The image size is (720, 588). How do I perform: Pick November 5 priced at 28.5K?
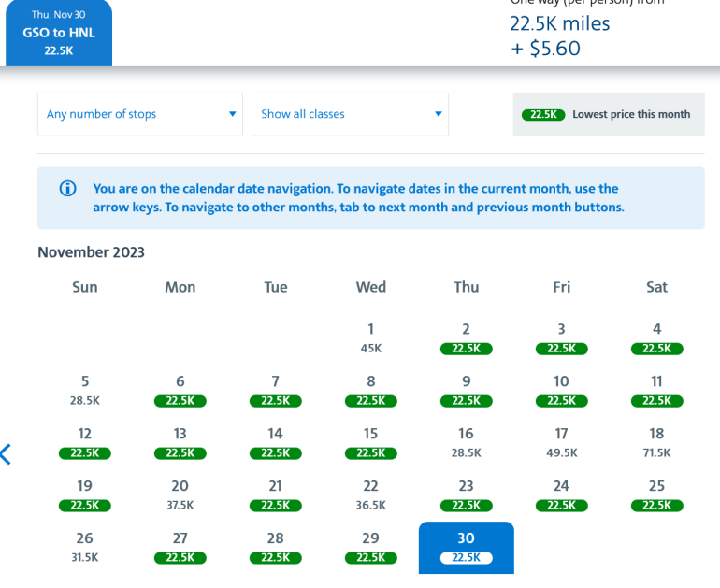pos(85,390)
